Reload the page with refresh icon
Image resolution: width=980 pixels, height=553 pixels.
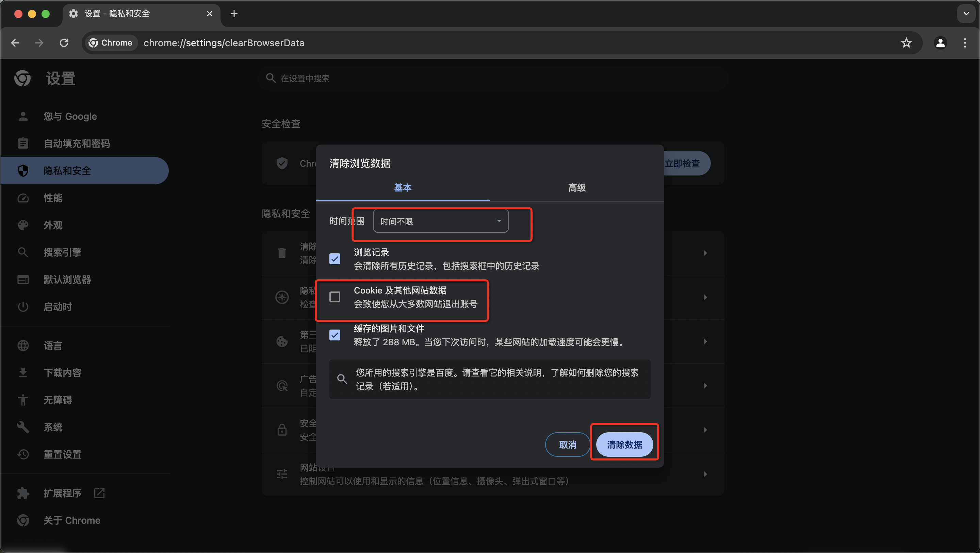[x=64, y=43]
